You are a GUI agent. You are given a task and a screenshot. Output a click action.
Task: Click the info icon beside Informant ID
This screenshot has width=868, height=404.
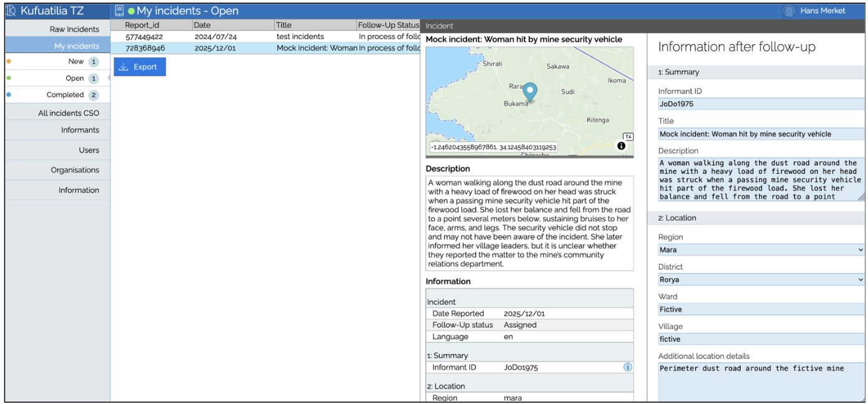tap(627, 367)
